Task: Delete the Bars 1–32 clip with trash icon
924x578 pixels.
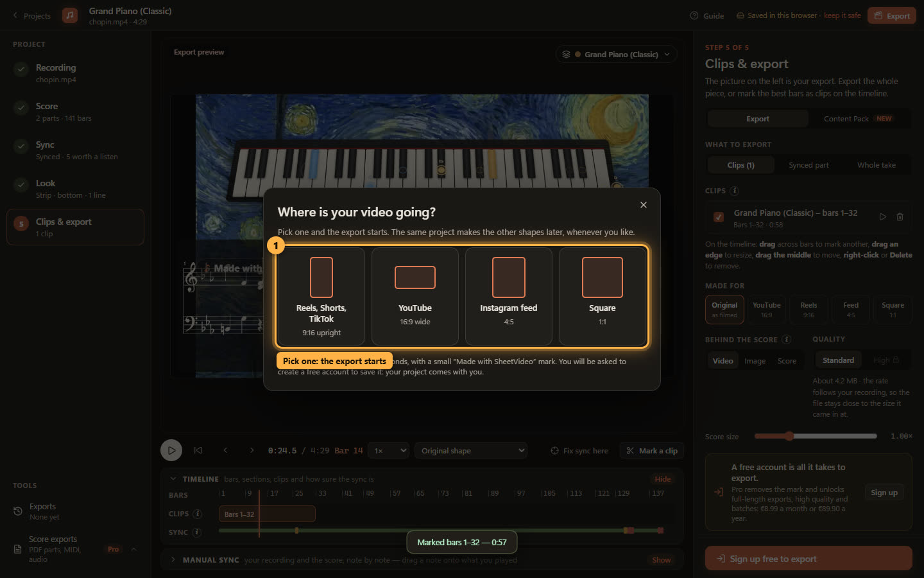Action: click(x=900, y=217)
